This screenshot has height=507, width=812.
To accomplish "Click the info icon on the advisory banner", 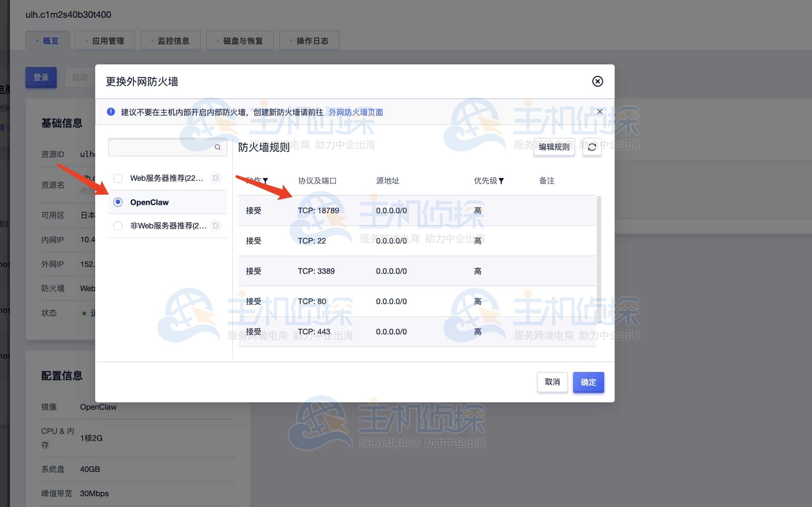I will tap(111, 112).
